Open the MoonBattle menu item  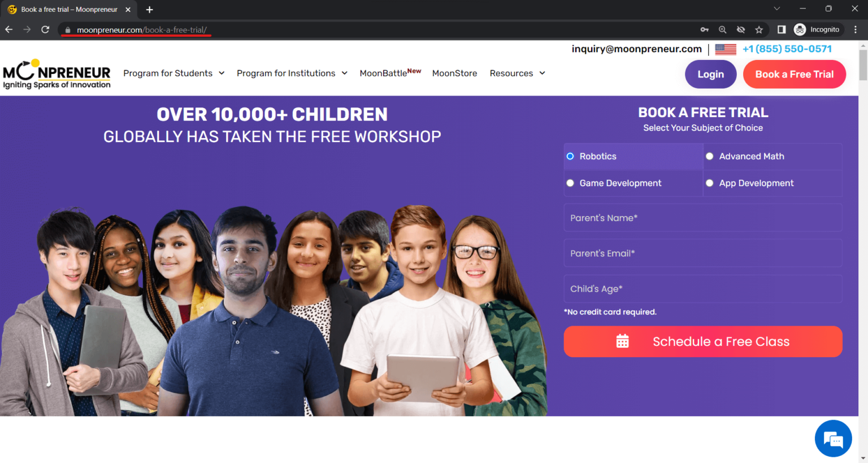point(390,73)
